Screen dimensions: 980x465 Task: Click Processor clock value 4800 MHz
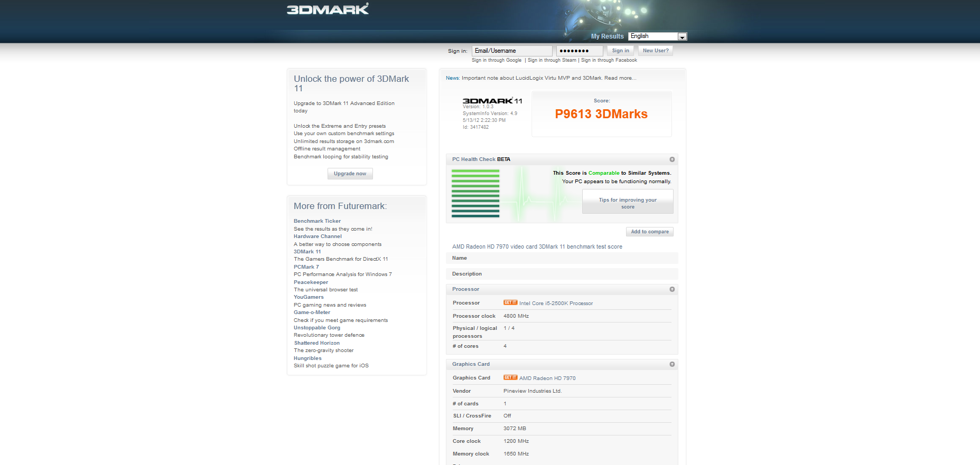516,316
